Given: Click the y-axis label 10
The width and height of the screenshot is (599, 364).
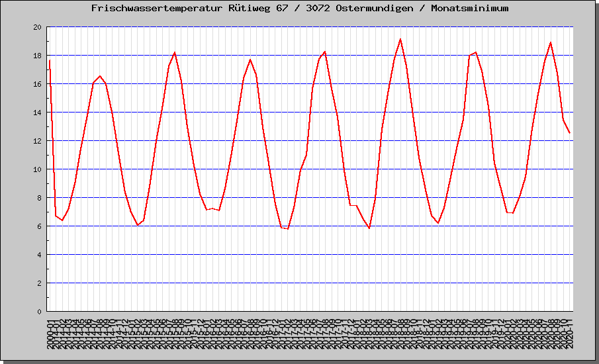Looking at the screenshot, I should pyautogui.click(x=38, y=169).
